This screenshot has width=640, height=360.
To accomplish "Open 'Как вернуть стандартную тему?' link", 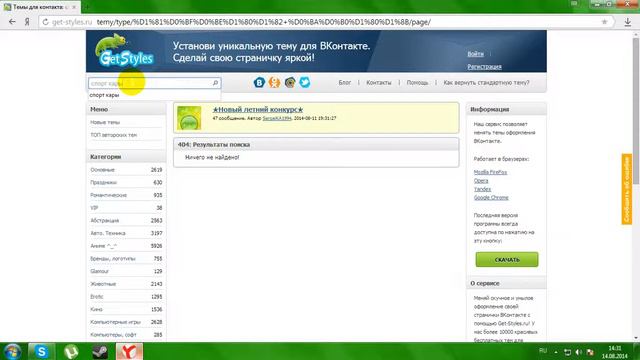I will [486, 82].
